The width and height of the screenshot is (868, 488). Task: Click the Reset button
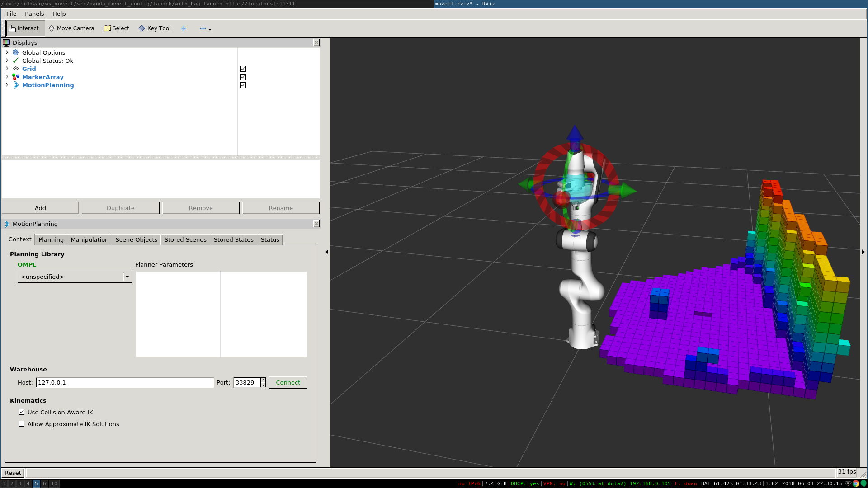coord(13,473)
